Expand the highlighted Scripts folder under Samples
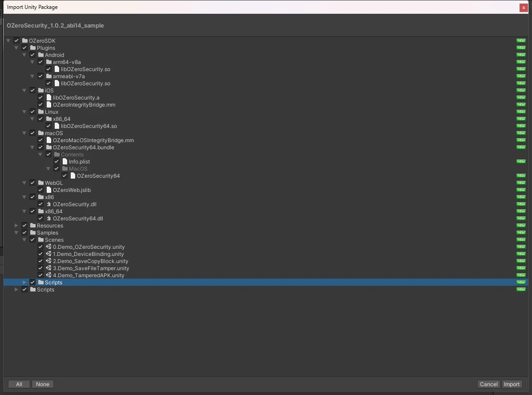Image resolution: width=532 pixels, height=395 pixels. point(24,283)
